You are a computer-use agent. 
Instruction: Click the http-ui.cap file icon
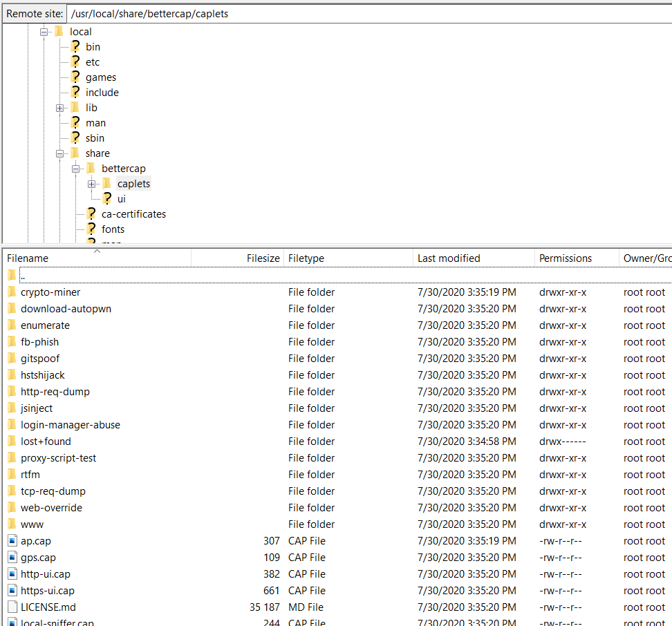[x=12, y=573]
